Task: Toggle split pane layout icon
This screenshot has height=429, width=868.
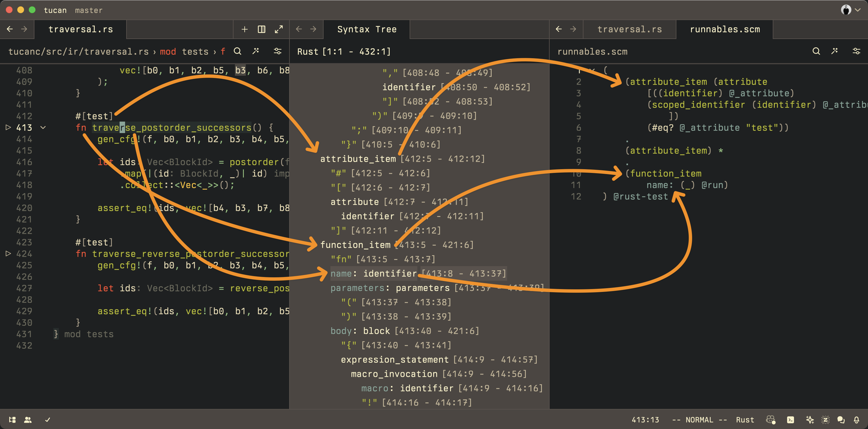Action: coord(262,29)
